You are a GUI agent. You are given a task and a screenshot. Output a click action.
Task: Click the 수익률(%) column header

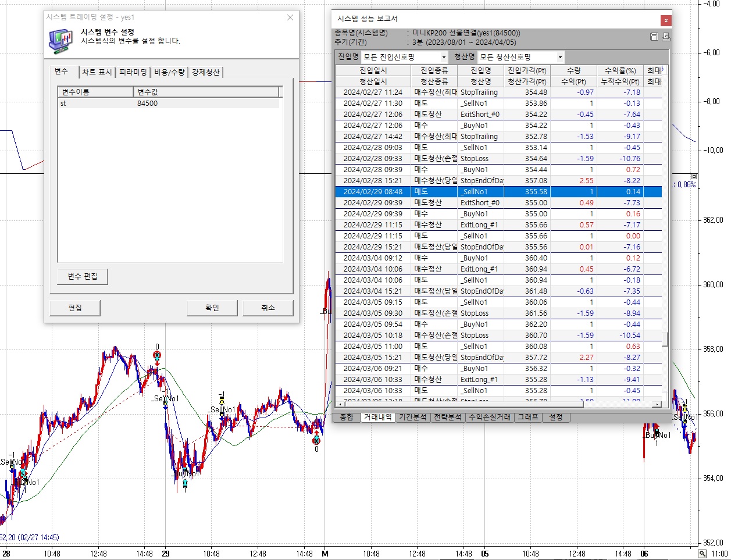pos(620,70)
